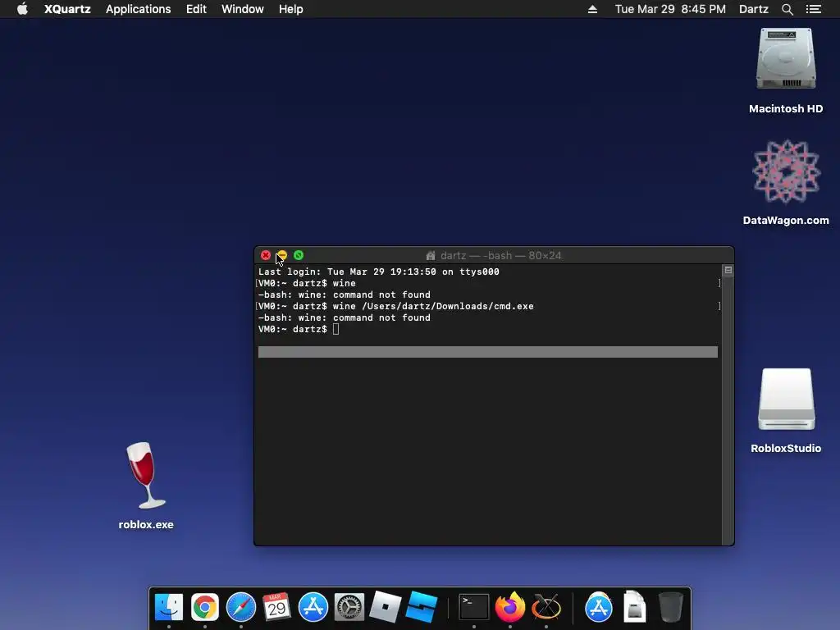Click the Terminal scrollbar top button
The width and height of the screenshot is (840, 630).
tap(728, 270)
